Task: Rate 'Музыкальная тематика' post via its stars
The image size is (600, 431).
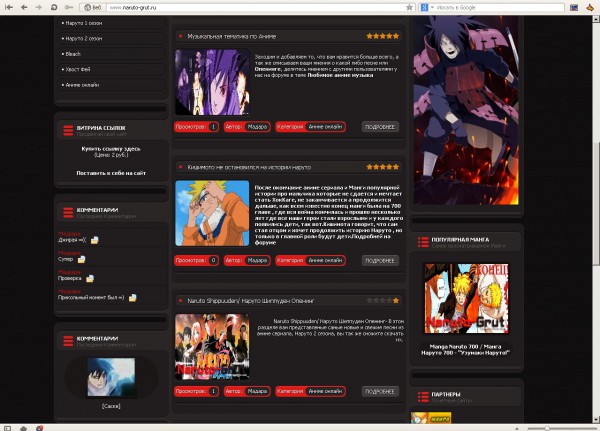Action: 383,36
